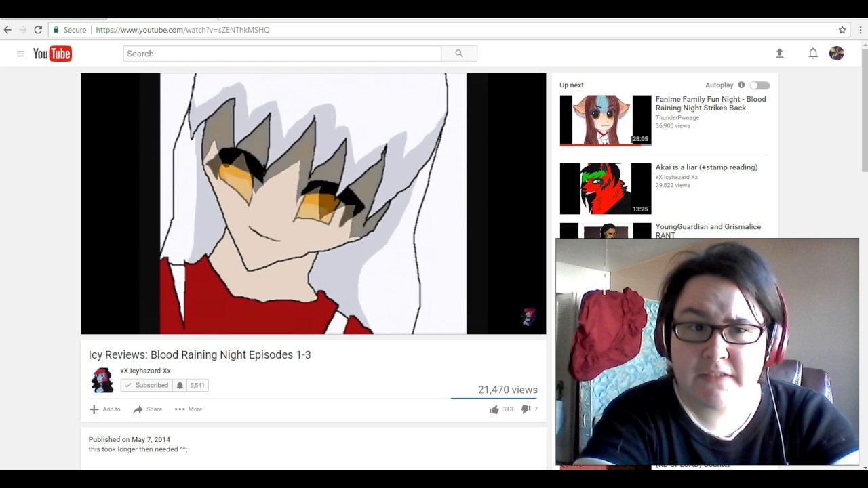Click the search magnifier button
This screenshot has height=488, width=868.
pos(459,54)
